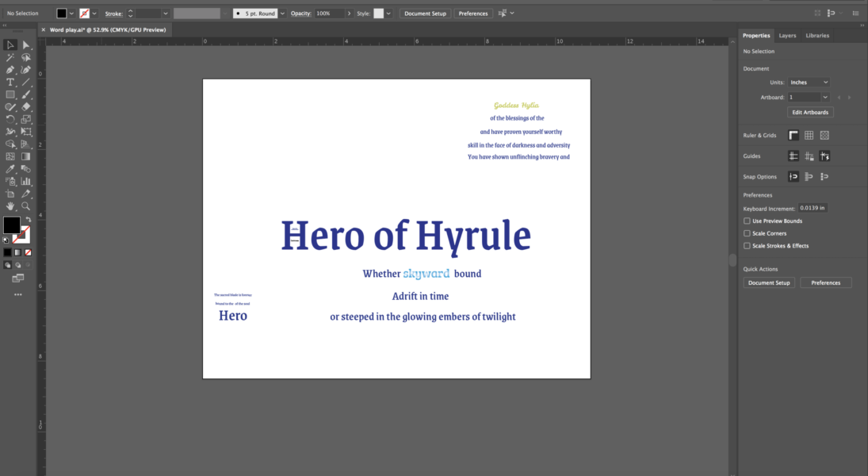The image size is (868, 476).
Task: Check Scale Strokes & Effects
Action: coord(746,245)
